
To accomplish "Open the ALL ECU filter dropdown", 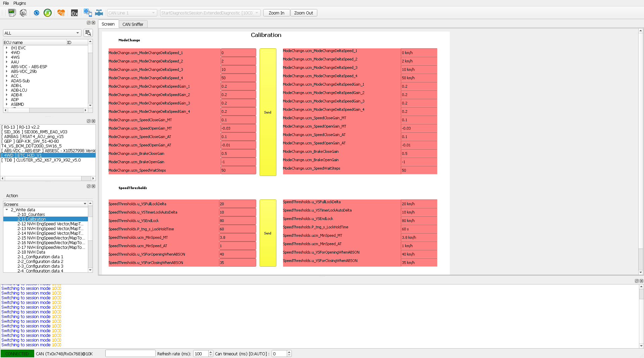I will tap(42, 33).
